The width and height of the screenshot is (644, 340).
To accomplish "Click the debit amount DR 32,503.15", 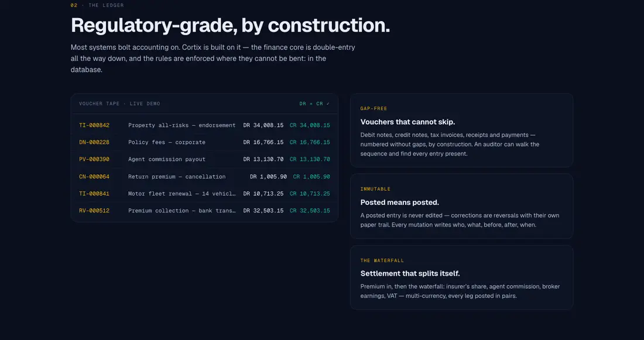I will tap(263, 211).
